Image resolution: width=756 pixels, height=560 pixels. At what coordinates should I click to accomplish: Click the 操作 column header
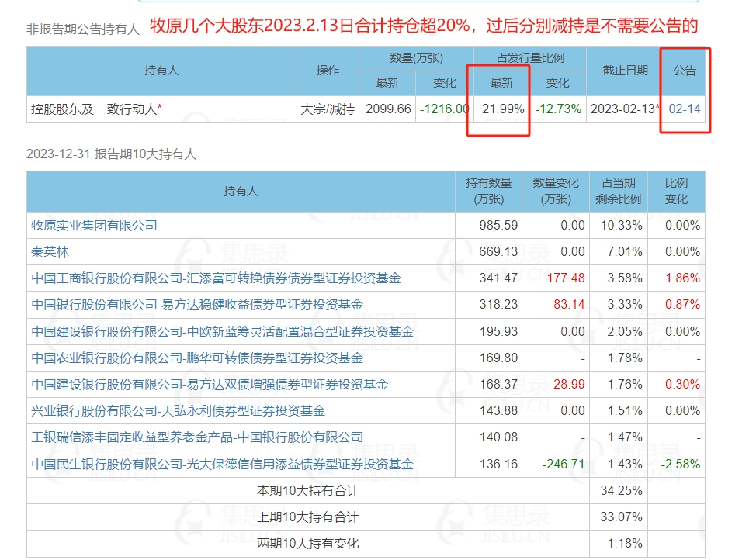coord(328,71)
